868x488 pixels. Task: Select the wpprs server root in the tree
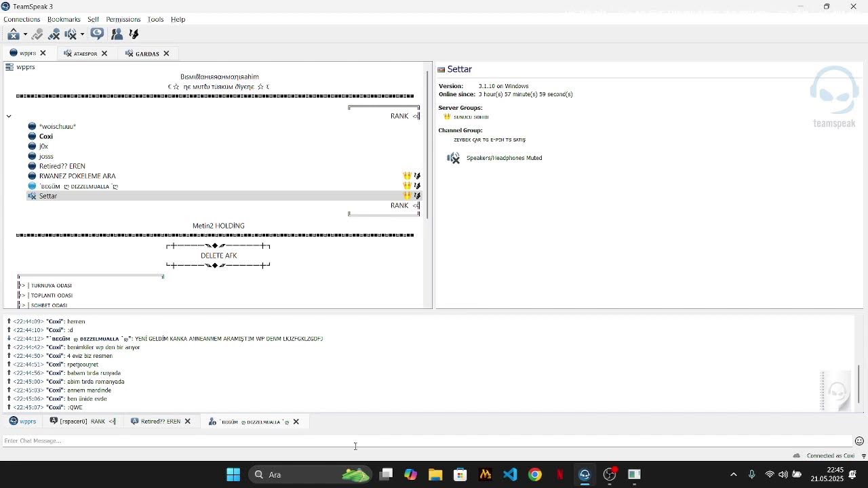[26, 67]
